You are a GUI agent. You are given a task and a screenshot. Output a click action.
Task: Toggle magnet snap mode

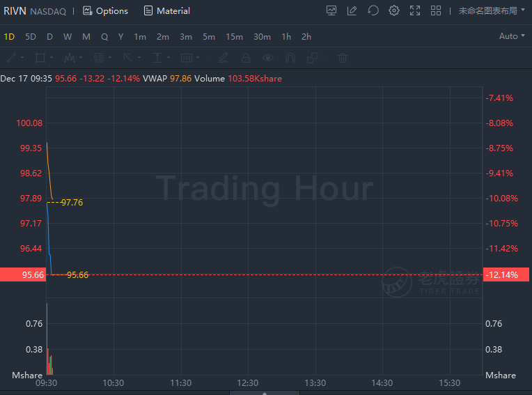[290, 58]
